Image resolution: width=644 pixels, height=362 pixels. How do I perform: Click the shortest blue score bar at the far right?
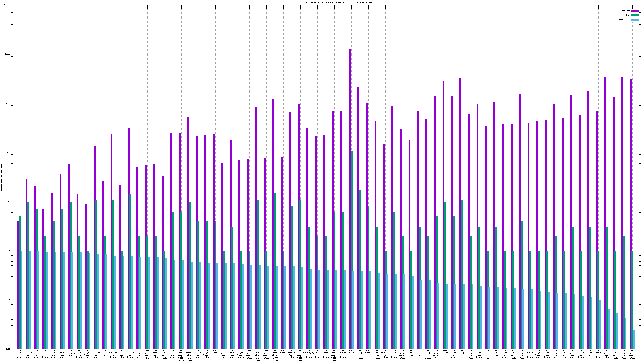tap(634, 339)
